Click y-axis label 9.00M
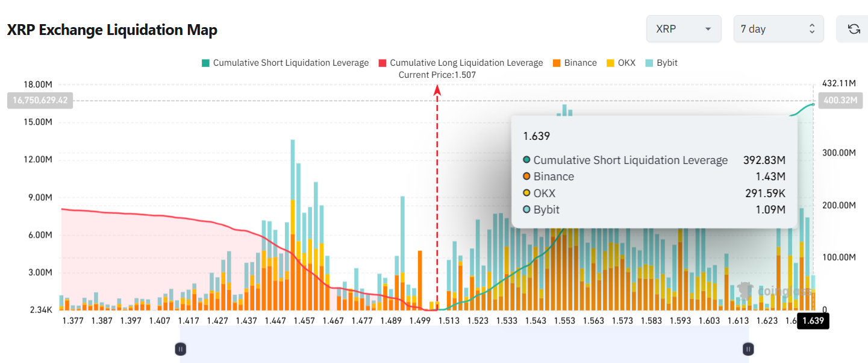Viewport: 868px width, 363px height. pyautogui.click(x=41, y=197)
